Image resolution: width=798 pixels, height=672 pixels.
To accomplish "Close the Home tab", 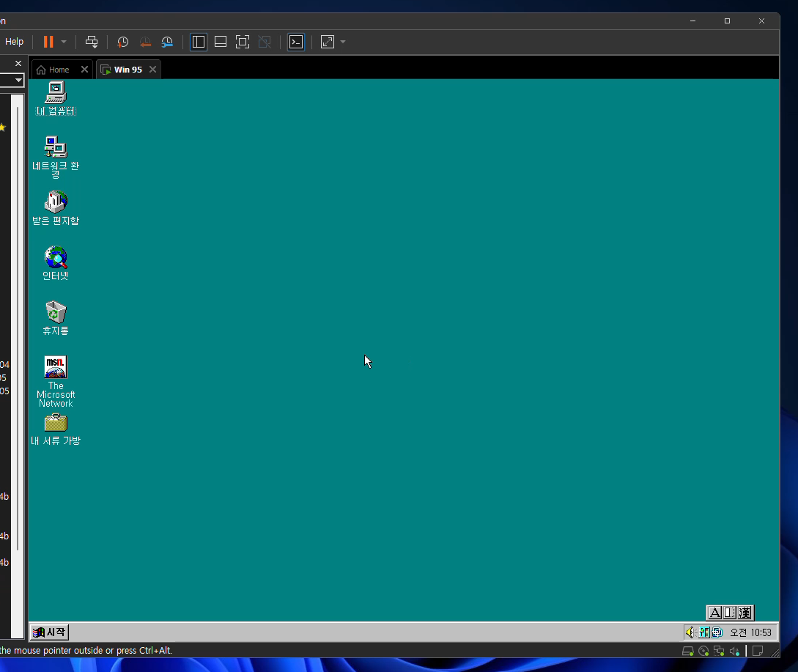I will pos(84,69).
